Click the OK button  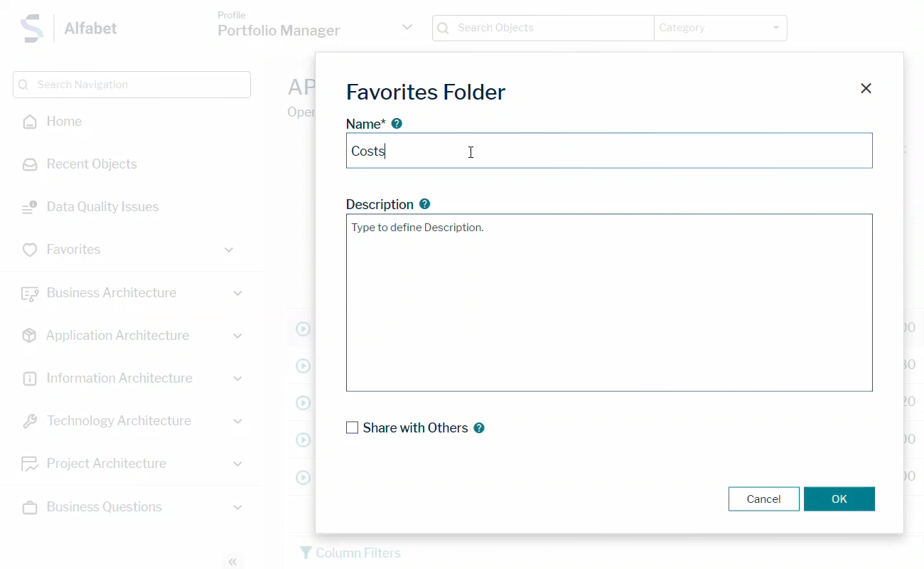pos(839,499)
